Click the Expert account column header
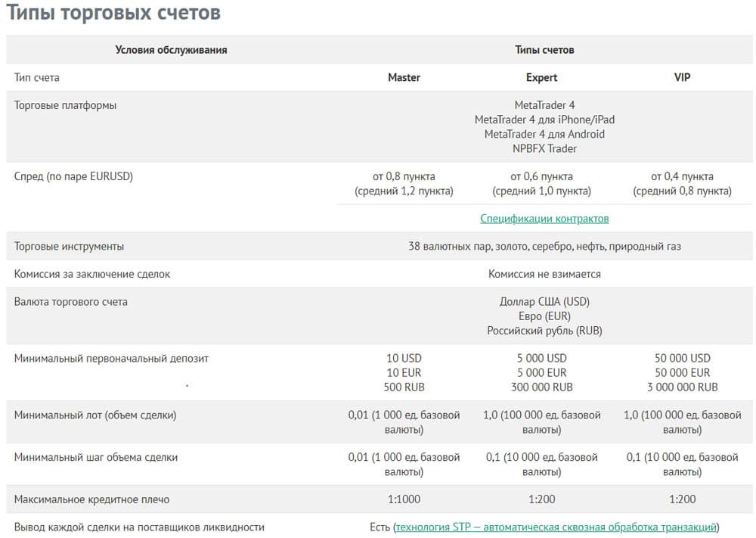The width and height of the screenshot is (756, 538). click(541, 77)
